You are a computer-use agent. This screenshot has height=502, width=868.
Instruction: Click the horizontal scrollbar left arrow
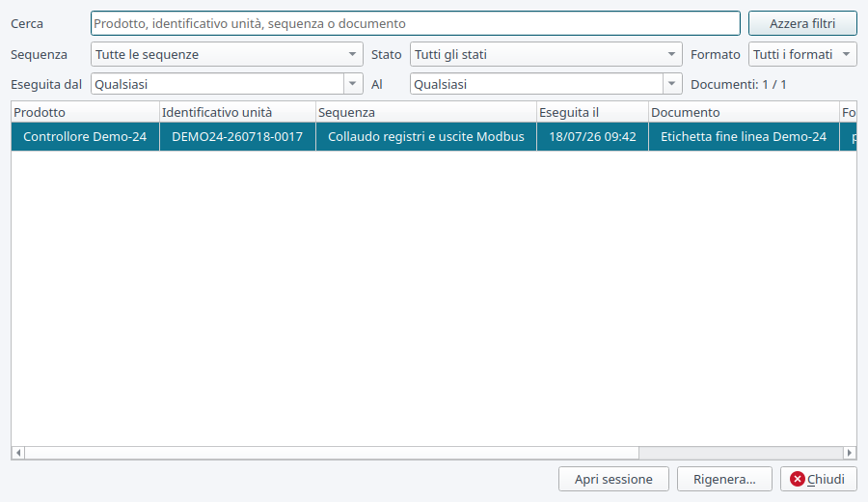point(18,453)
